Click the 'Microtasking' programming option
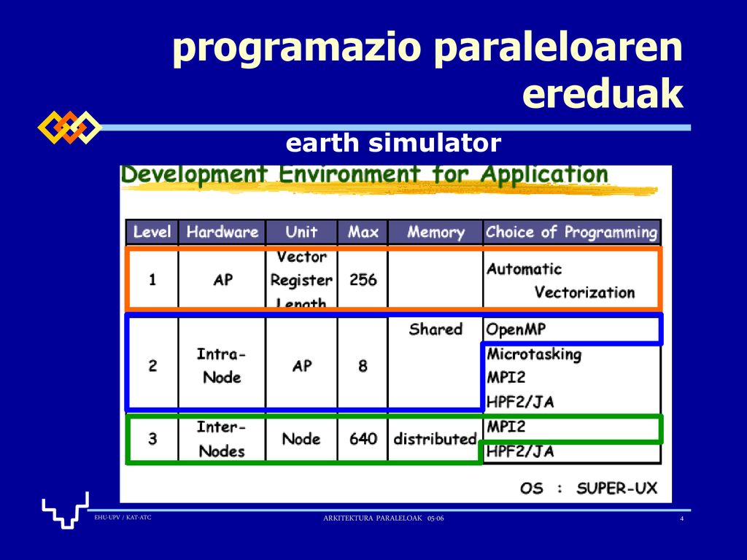Viewport: 747px width, 560px height. tap(534, 354)
